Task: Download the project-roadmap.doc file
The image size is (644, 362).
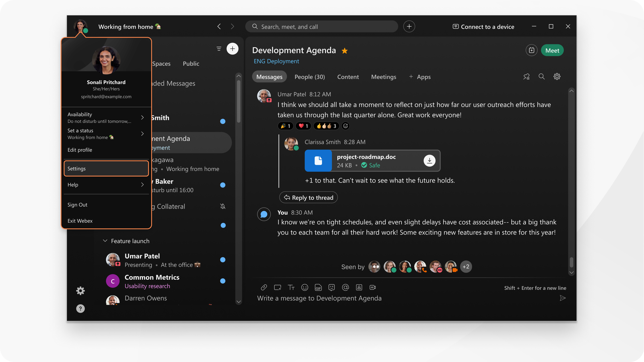Action: [x=429, y=160]
